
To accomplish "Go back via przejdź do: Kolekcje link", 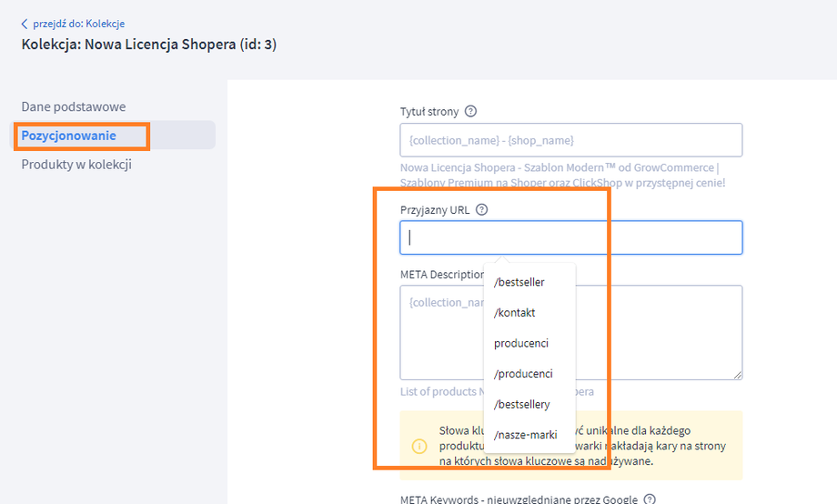I will [78, 24].
